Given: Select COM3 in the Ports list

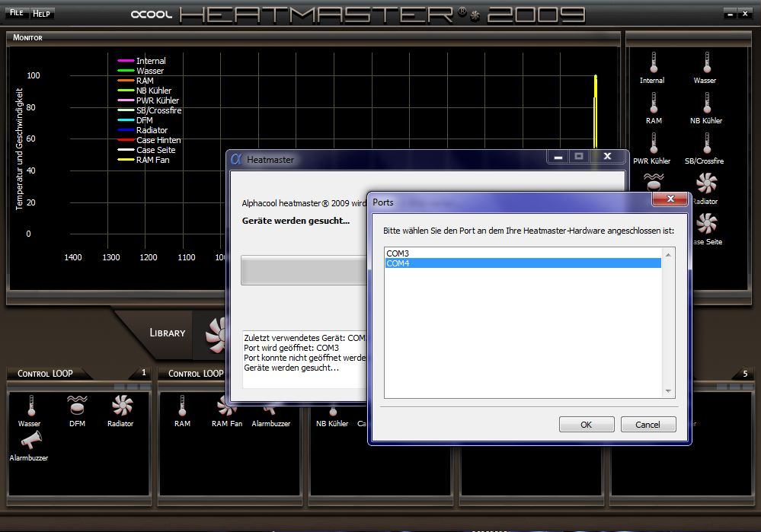Looking at the screenshot, I should point(523,253).
